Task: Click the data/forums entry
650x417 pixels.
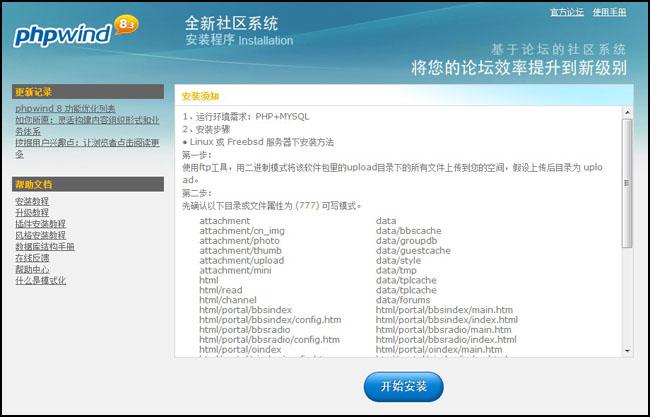Action: [x=403, y=300]
